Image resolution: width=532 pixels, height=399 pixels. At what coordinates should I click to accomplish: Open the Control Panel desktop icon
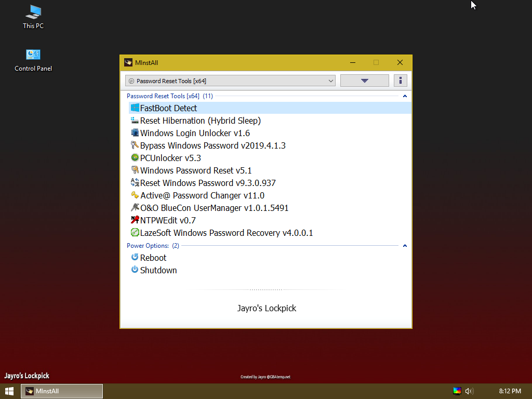click(33, 60)
